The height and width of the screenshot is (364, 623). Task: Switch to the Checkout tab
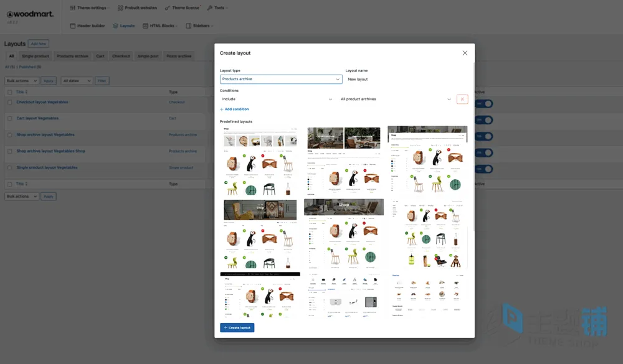tap(121, 56)
